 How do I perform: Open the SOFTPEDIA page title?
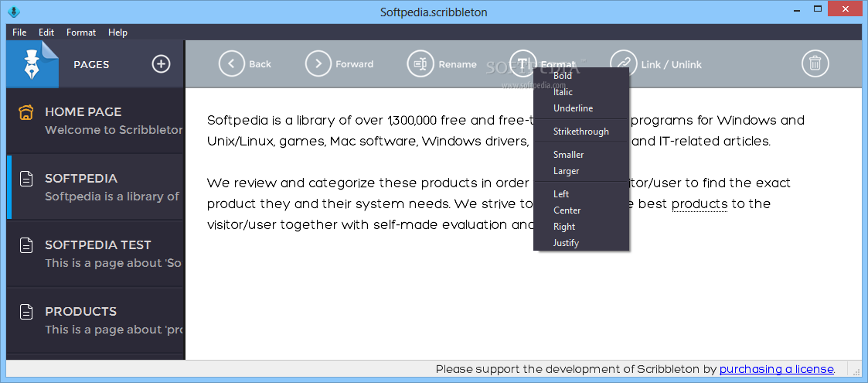tap(81, 179)
